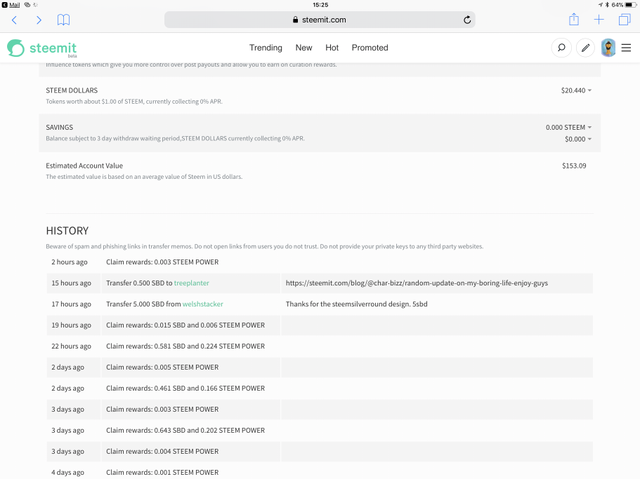Image resolution: width=640 pixels, height=479 pixels.
Task: Select 'Claim rewards: 0.004 STEEM POWER' entry
Action: [x=162, y=451]
